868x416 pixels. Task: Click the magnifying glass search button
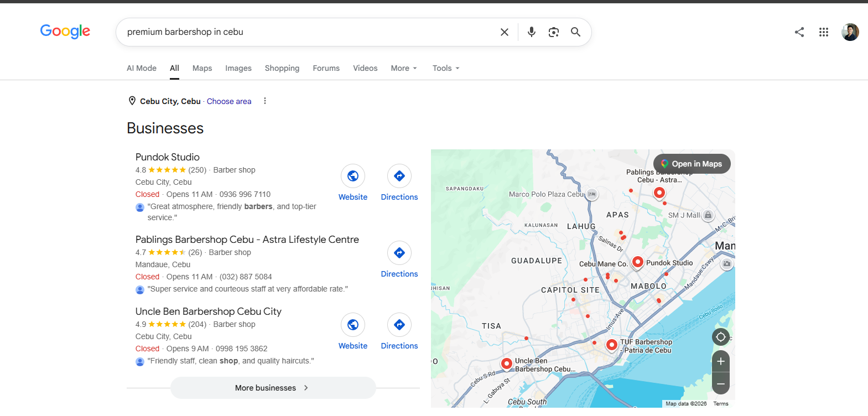tap(576, 32)
